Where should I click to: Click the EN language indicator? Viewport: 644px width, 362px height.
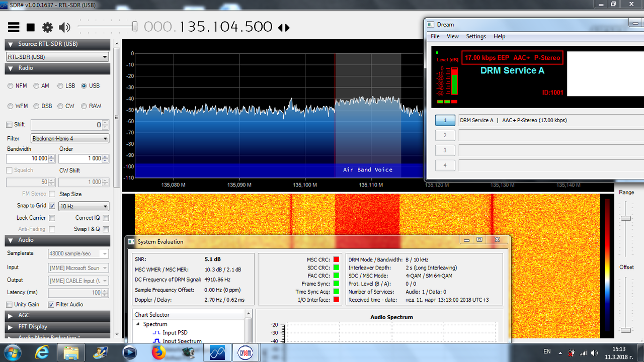[x=547, y=351]
